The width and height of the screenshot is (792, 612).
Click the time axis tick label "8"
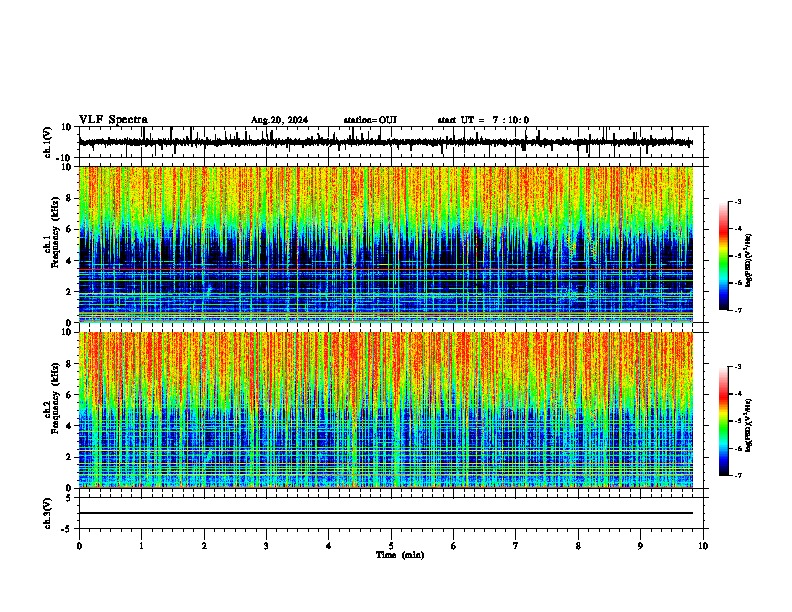pos(578,546)
